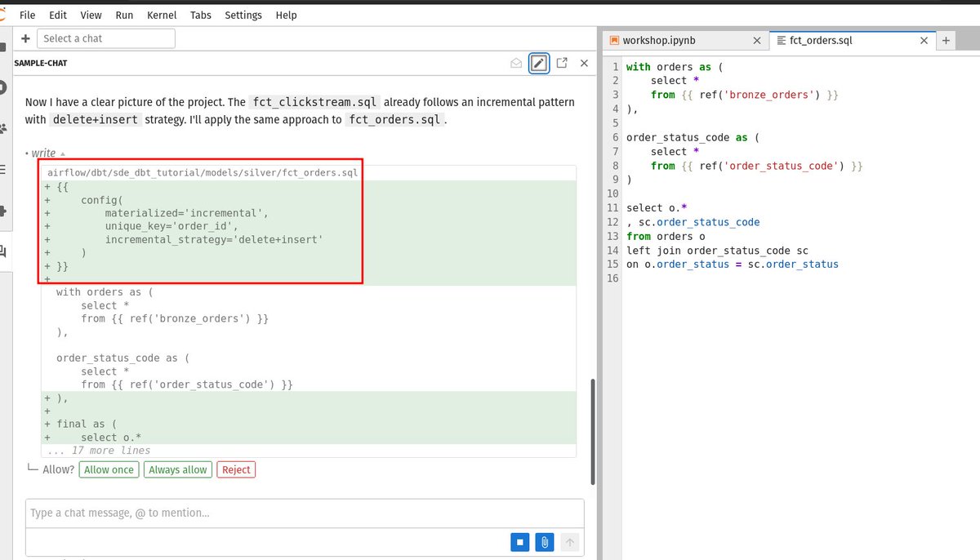Select the chat panel sidebar icon
Image resolution: width=980 pixels, height=560 pixels.
tap(2, 252)
